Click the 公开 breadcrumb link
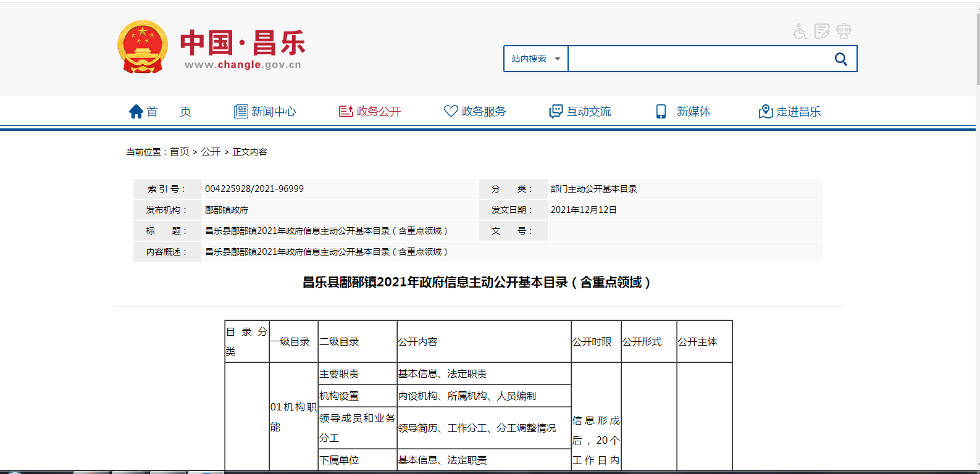The height and width of the screenshot is (474, 980). pos(211,152)
